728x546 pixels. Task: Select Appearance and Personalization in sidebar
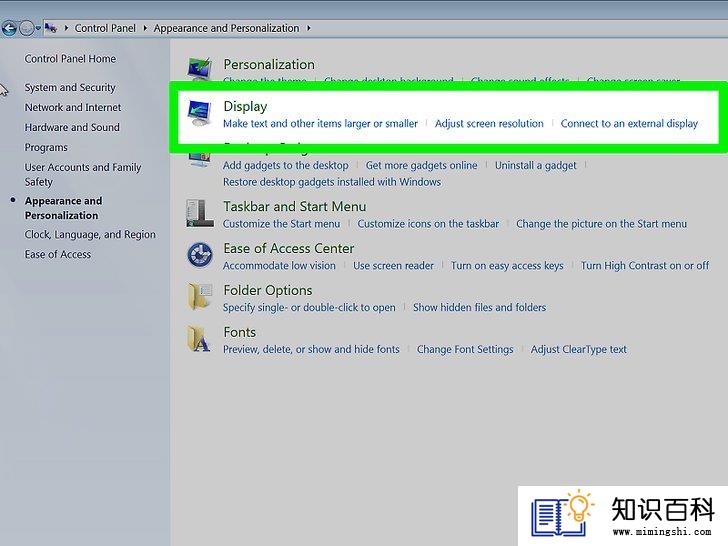[x=63, y=208]
